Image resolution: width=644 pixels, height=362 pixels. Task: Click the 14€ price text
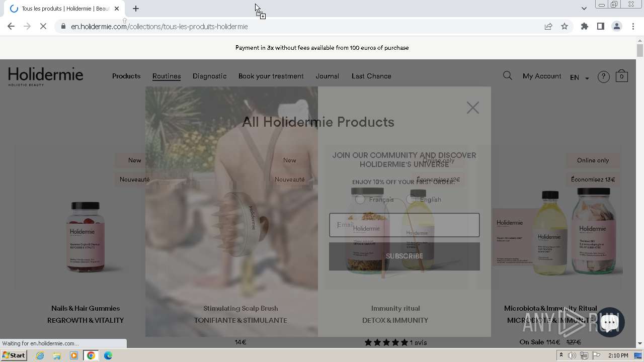(240, 342)
